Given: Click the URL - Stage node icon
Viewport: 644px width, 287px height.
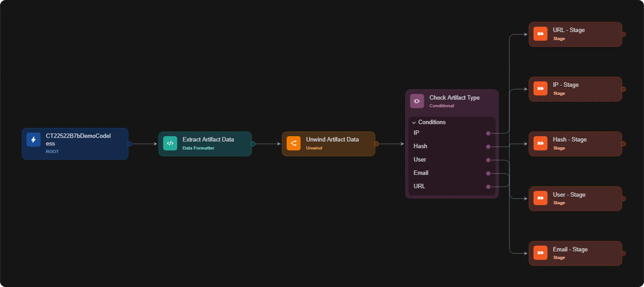Looking at the screenshot, I should [541, 34].
